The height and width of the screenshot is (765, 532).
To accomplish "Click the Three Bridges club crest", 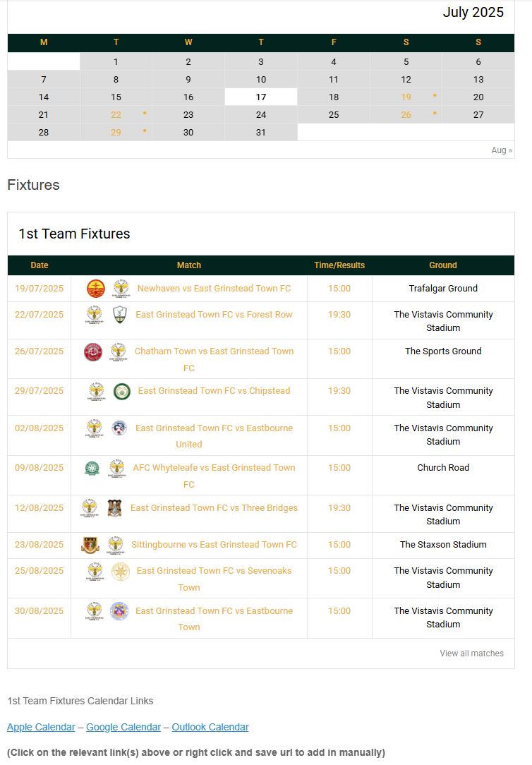I will point(115,508).
